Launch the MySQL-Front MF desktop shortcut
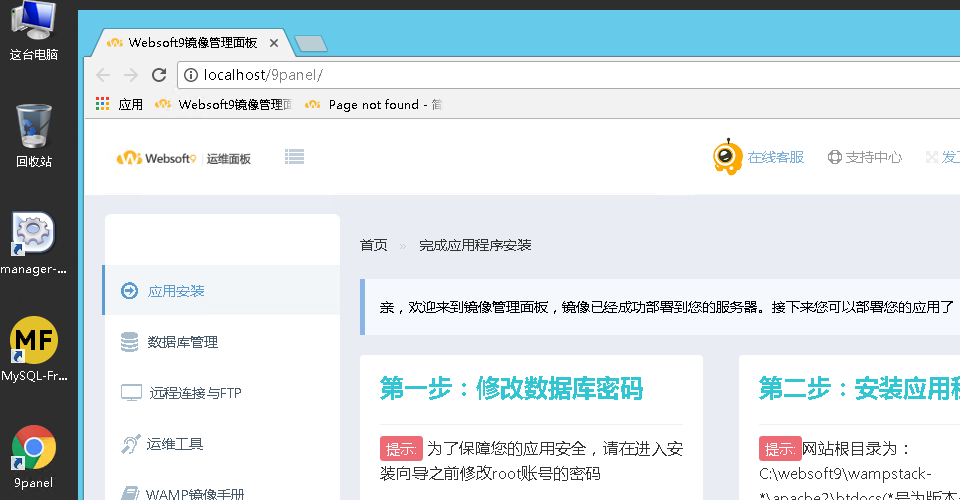960x500 pixels. coord(34,349)
